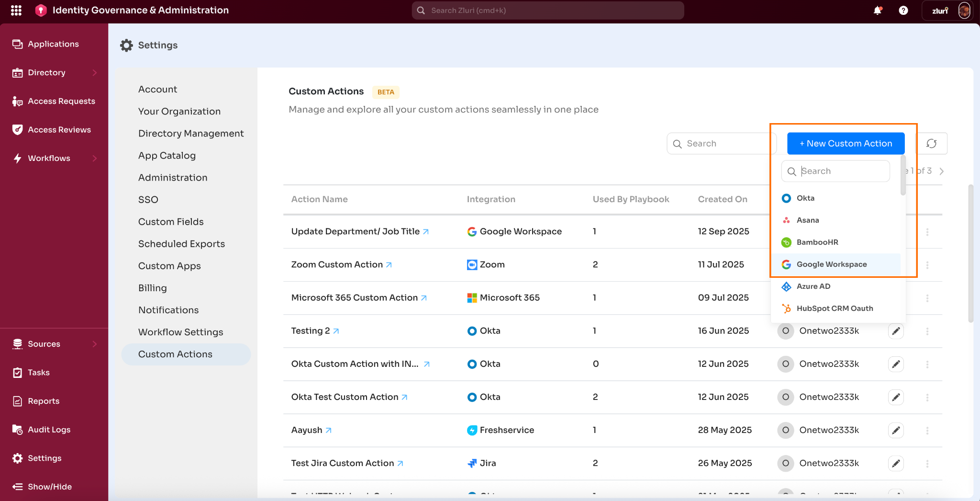Click the New Custom Action button
This screenshot has height=501, width=980.
(846, 143)
